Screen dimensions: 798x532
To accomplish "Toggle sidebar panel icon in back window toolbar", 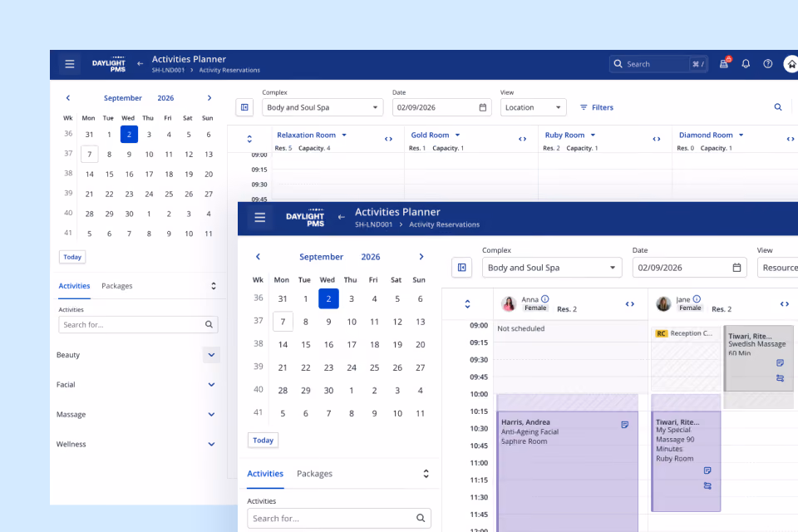I will click(x=244, y=107).
